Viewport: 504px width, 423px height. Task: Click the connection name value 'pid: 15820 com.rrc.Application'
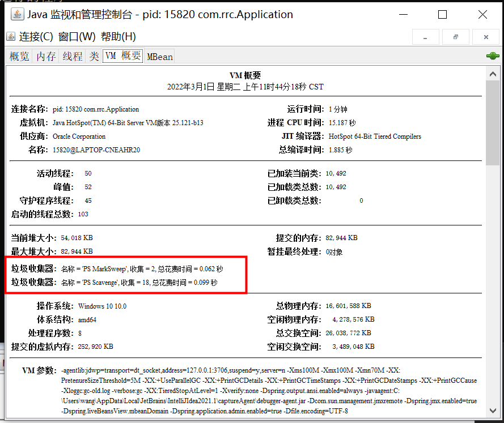(x=96, y=109)
